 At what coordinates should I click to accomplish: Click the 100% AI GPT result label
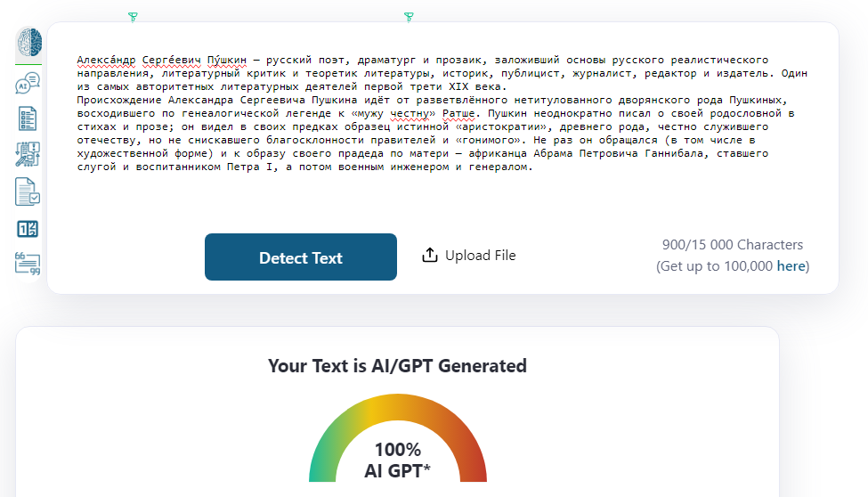click(x=397, y=460)
